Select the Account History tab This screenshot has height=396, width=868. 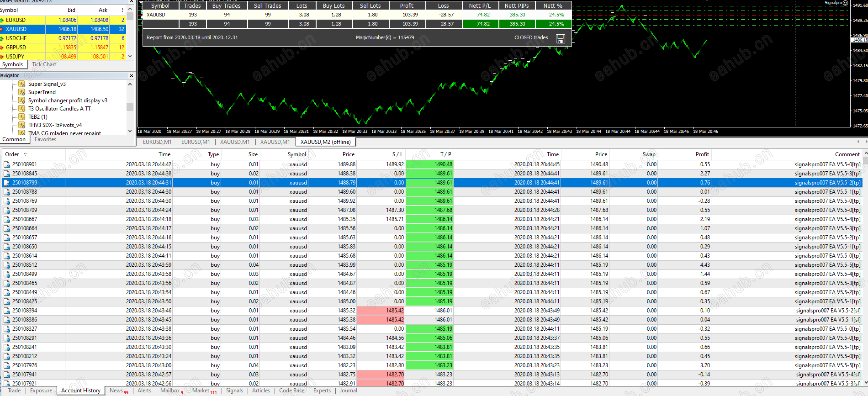click(x=81, y=391)
